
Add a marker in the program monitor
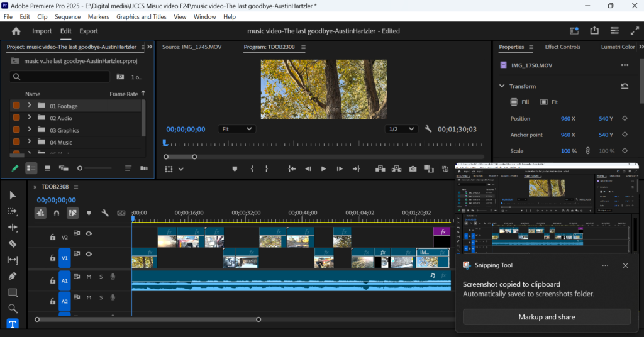pyautogui.click(x=235, y=168)
